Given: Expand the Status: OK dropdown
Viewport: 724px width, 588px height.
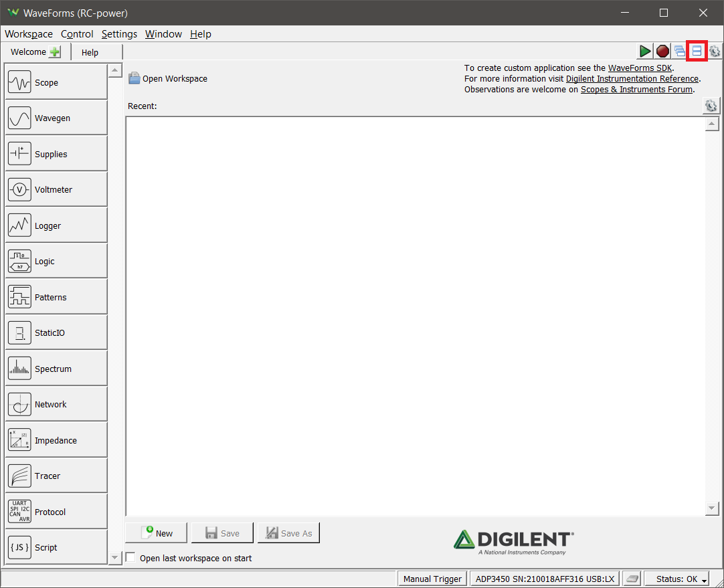Looking at the screenshot, I should pyautogui.click(x=677, y=579).
